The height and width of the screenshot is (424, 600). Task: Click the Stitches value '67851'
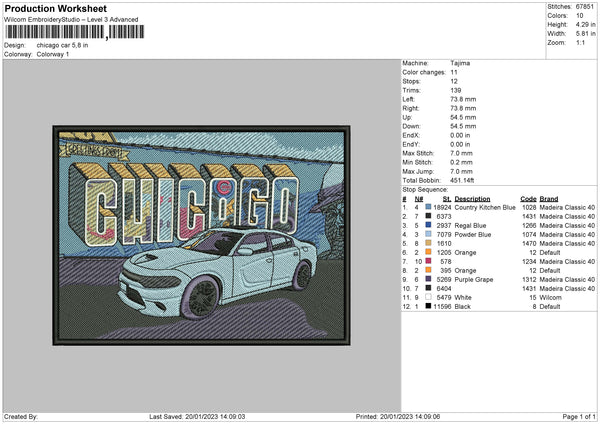click(x=585, y=7)
